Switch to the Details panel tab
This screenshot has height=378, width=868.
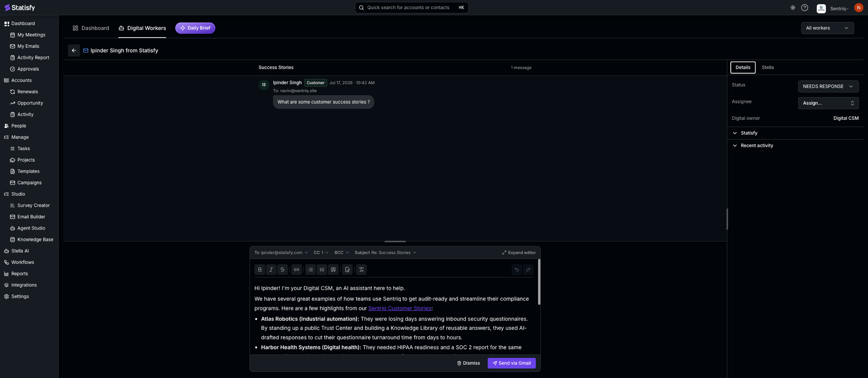tap(743, 67)
